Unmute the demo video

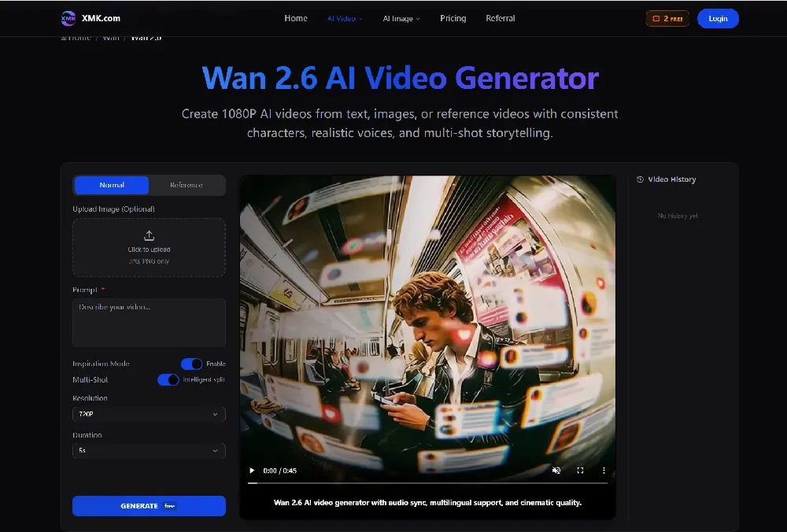click(556, 470)
